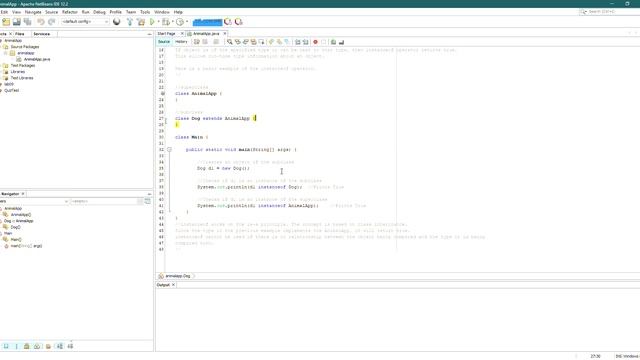Select AnimalApp.java in the project tree
This screenshot has height=360, width=640.
click(37, 59)
